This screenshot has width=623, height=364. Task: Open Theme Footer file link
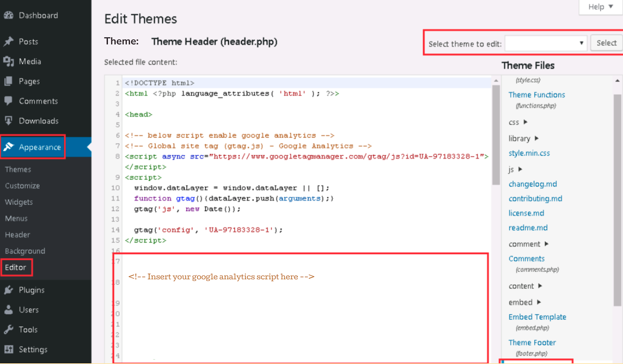532,343
